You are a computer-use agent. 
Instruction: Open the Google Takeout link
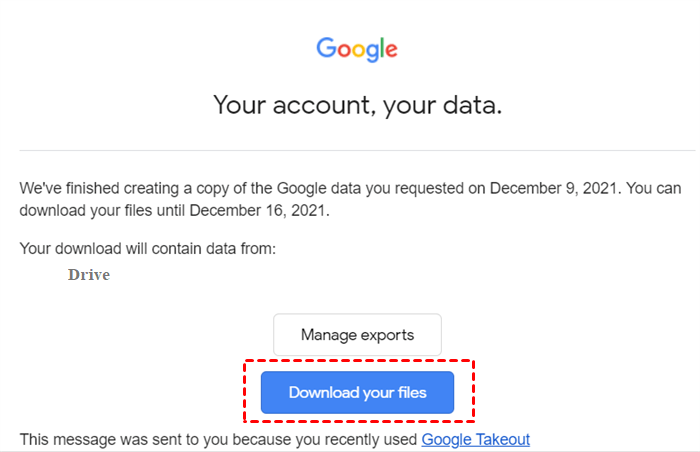(475, 439)
